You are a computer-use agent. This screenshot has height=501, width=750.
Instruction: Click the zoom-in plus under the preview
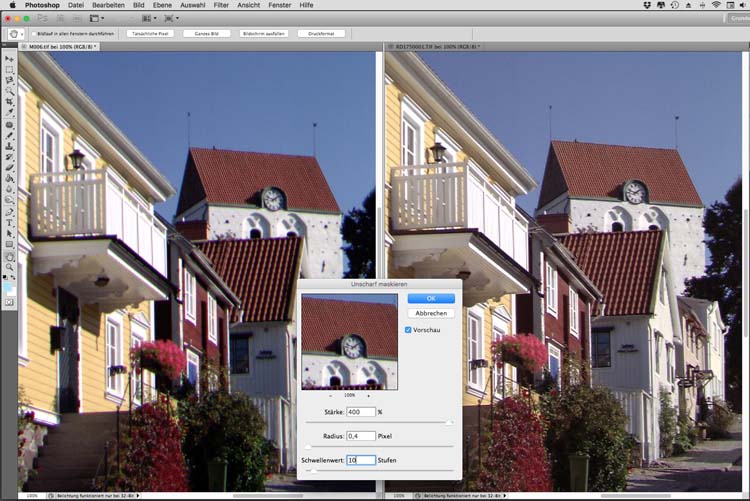coord(367,396)
